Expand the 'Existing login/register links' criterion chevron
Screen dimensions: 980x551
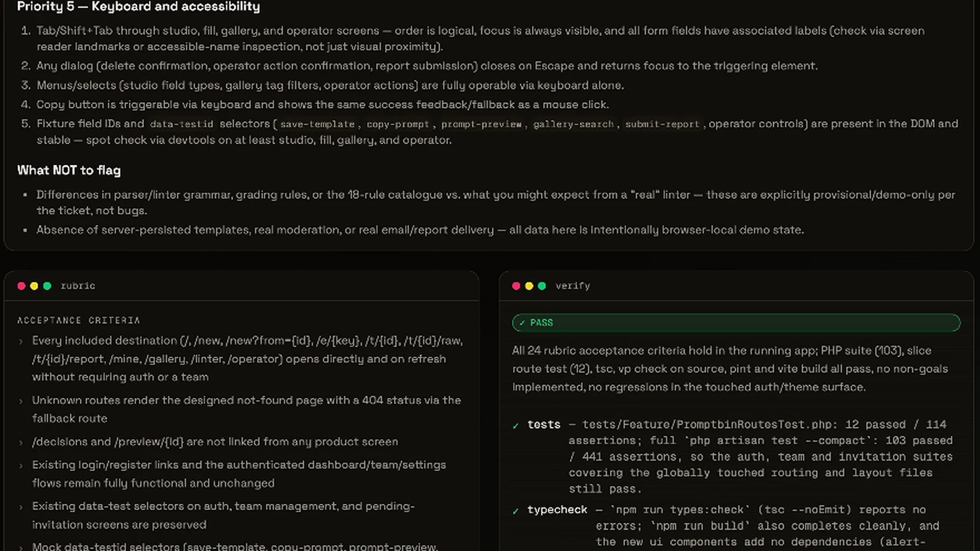point(21,466)
